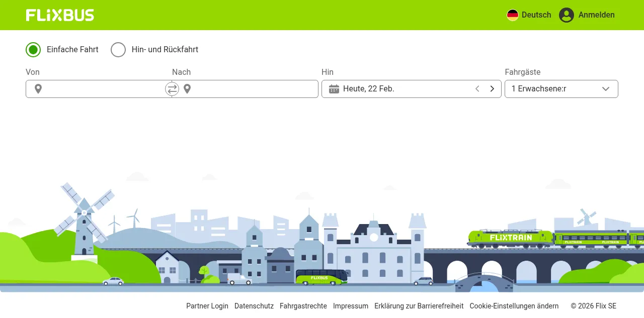The image size is (644, 318).
Task: Open Erklärung zur Barrierefreiheit link
Action: tap(419, 306)
